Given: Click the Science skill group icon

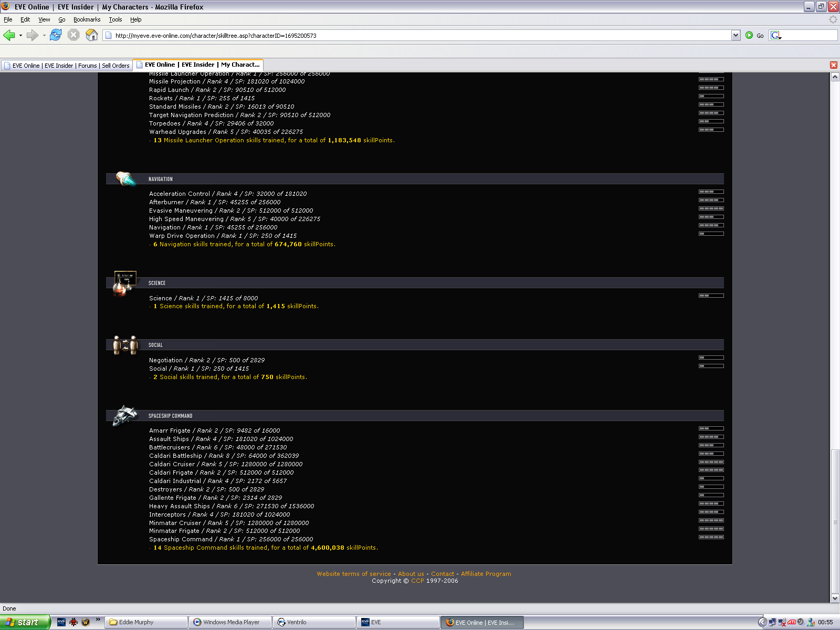Looking at the screenshot, I should pyautogui.click(x=124, y=283).
